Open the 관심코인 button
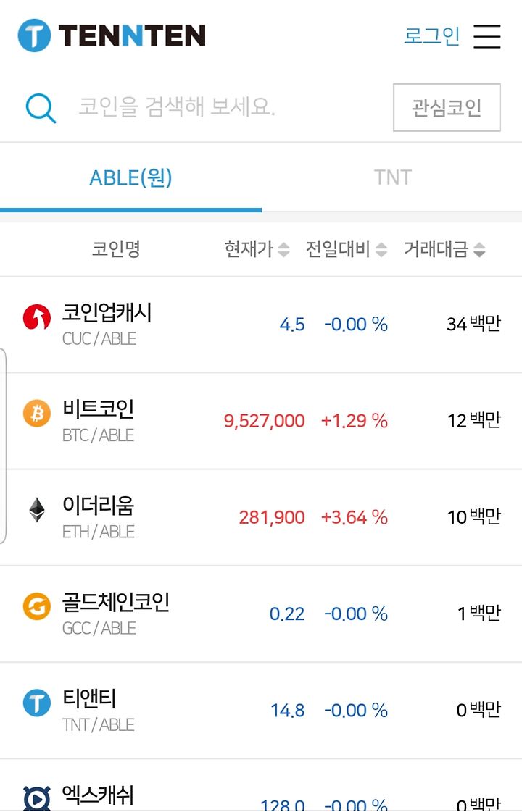Image resolution: width=522 pixels, height=812 pixels. coord(447,107)
